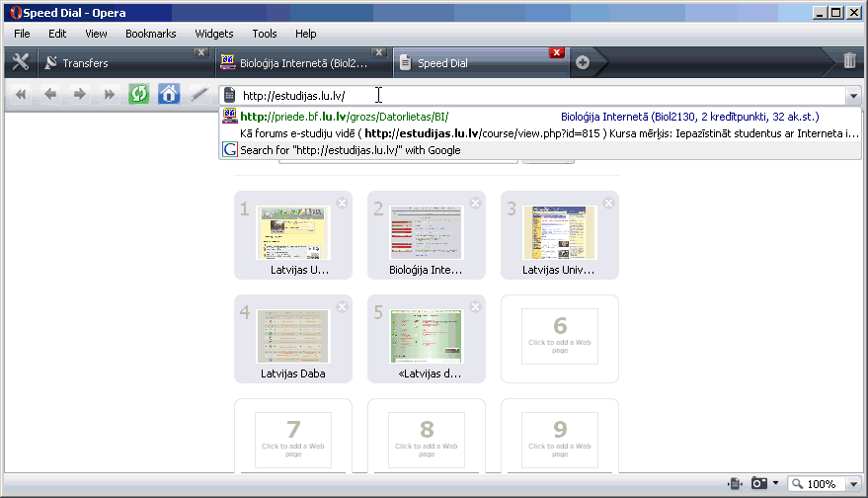Add a new tab with plus button
The image size is (868, 498).
pyautogui.click(x=583, y=62)
